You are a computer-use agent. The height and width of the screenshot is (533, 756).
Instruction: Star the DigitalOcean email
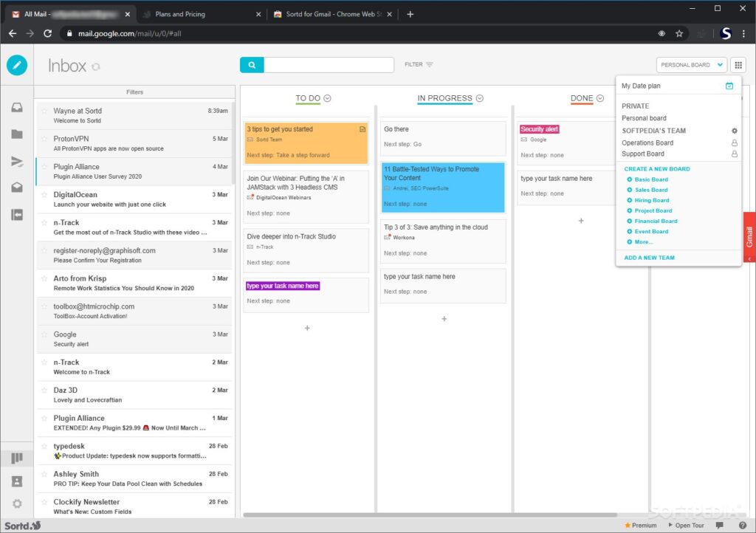click(44, 195)
